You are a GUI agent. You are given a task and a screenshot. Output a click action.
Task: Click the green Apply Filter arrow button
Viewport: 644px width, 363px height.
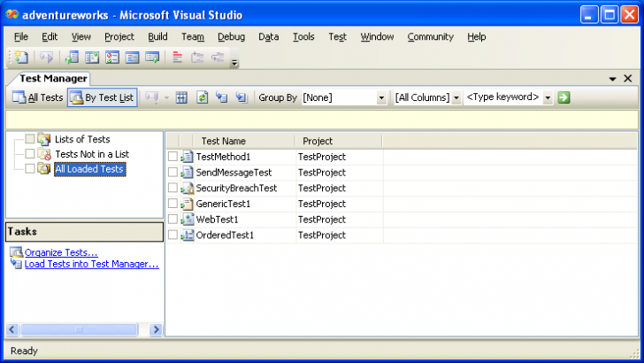click(x=563, y=98)
